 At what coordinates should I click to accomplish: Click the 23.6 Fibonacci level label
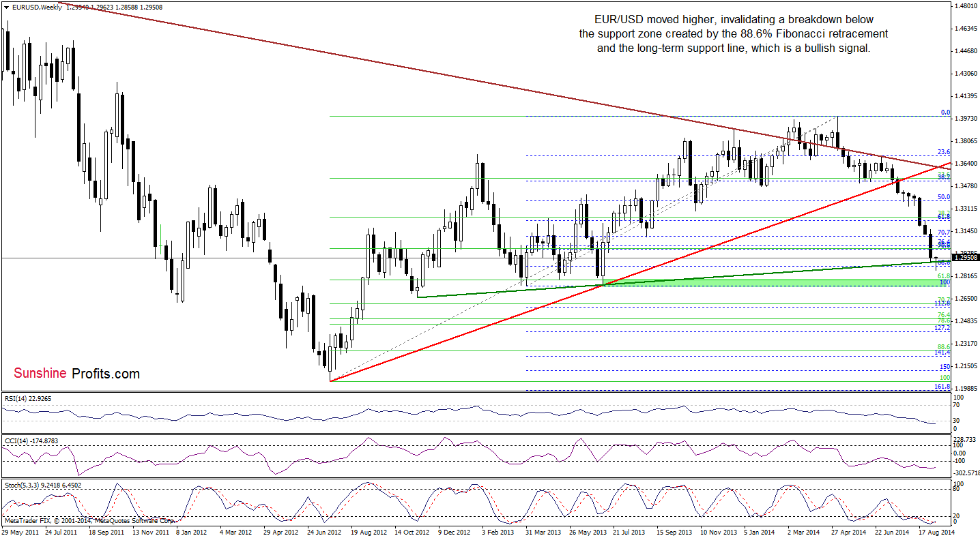pos(945,153)
